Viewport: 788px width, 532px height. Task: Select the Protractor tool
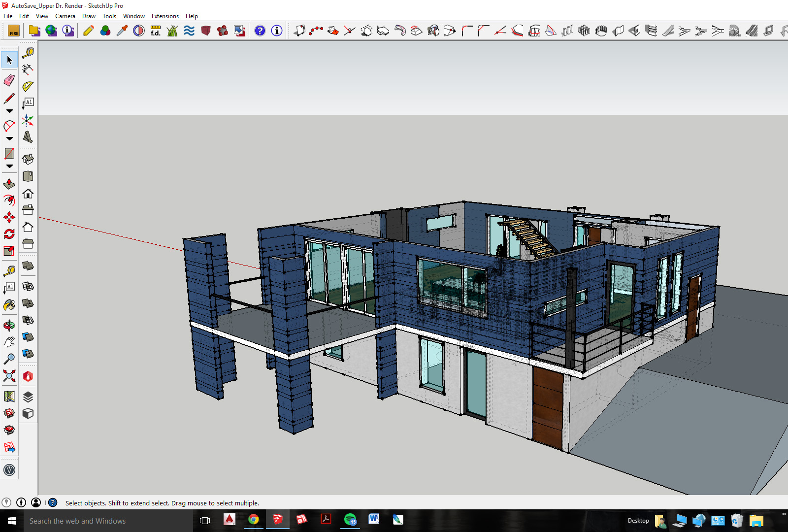pyautogui.click(x=28, y=86)
